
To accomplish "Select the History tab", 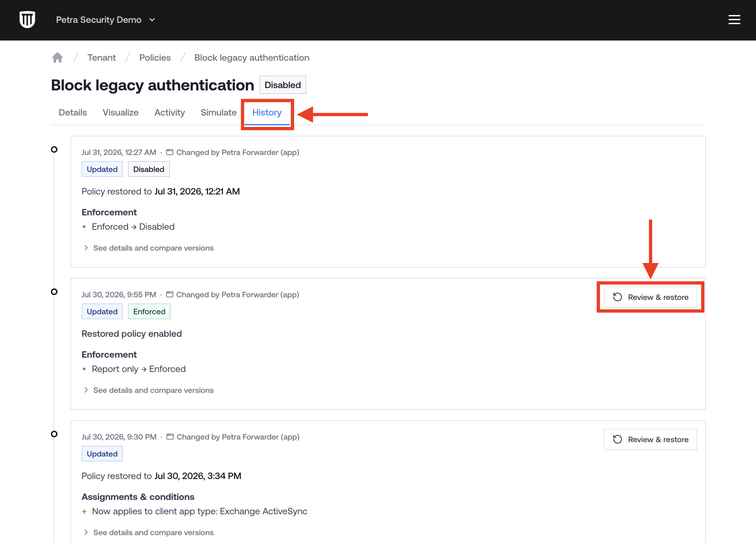I will coord(267,113).
